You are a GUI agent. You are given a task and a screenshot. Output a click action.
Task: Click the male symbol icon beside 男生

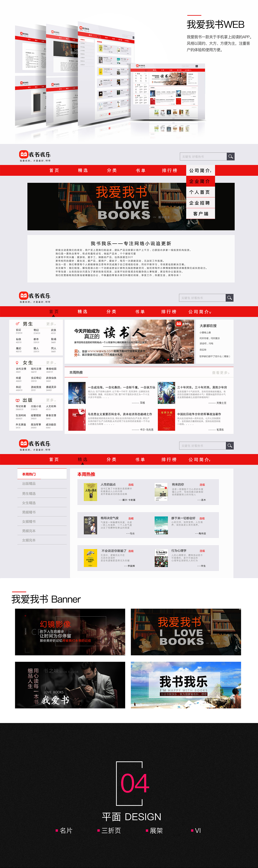click(18, 324)
